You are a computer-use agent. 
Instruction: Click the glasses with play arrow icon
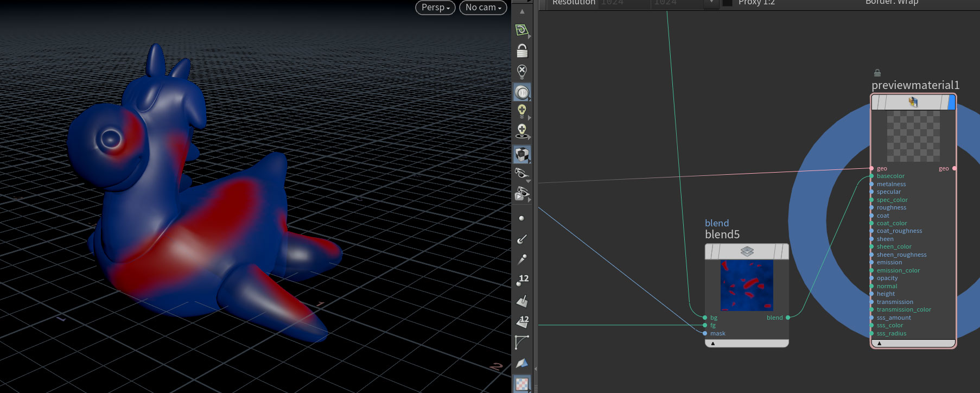pos(522,194)
